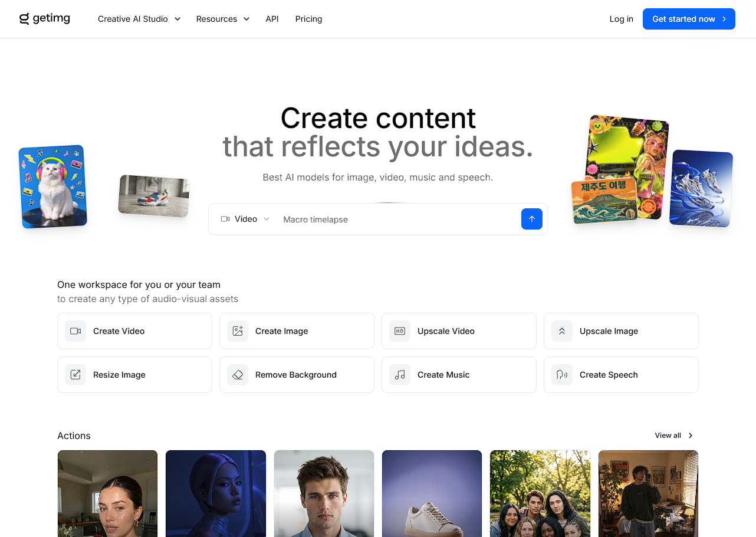Open the Create Speech card
The height and width of the screenshot is (537, 756).
621,375
